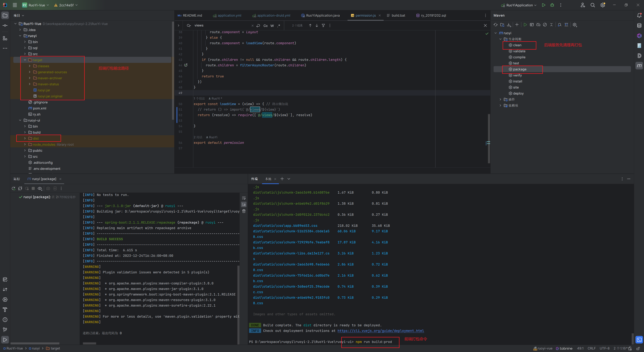Reload all Maven projects in Maven toolbar
The image size is (644, 352).
[496, 25]
